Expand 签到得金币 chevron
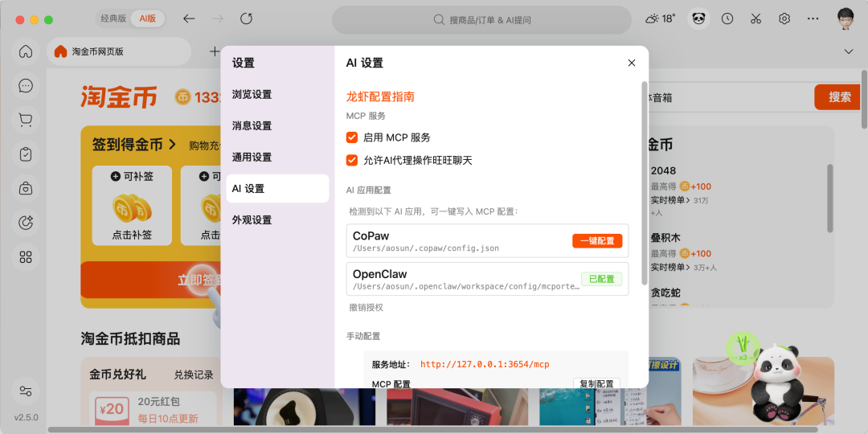 pos(172,145)
